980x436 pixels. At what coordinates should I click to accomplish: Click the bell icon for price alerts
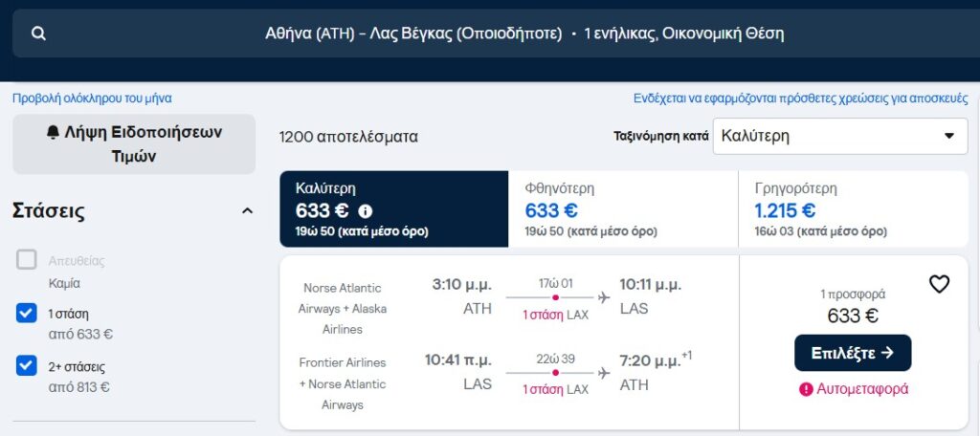[x=54, y=132]
